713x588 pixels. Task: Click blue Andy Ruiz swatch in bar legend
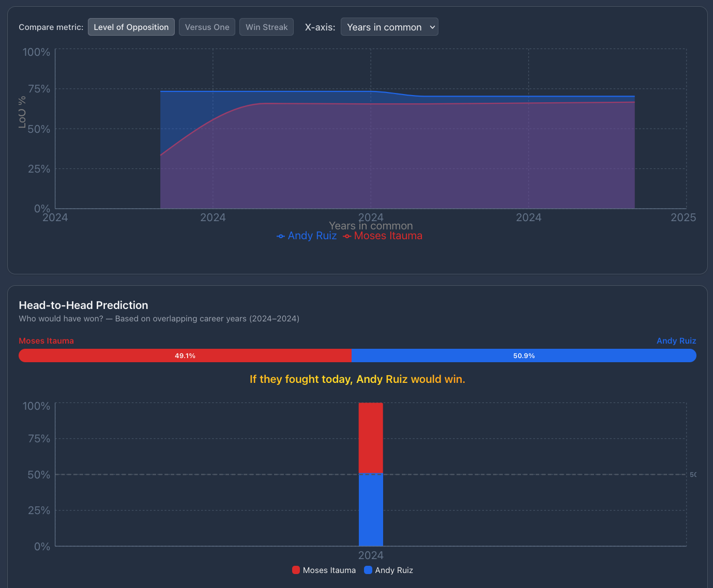[368, 570]
